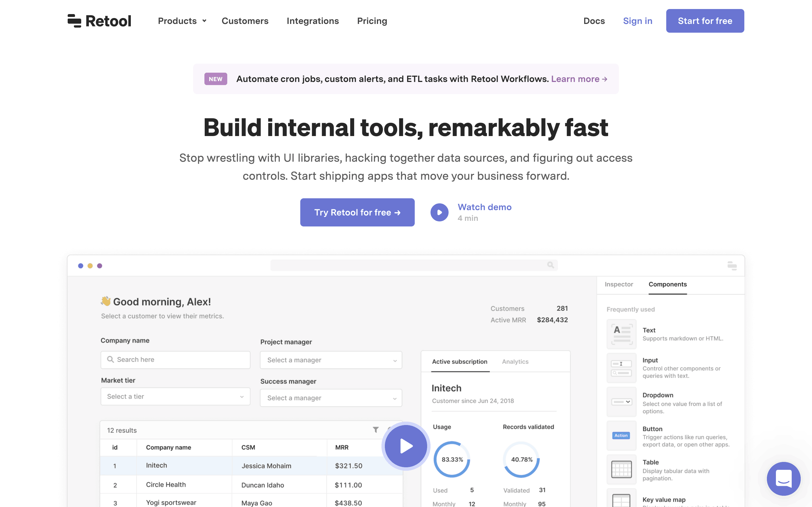This screenshot has width=812, height=507.
Task: Select the Input component icon
Action: [621, 368]
